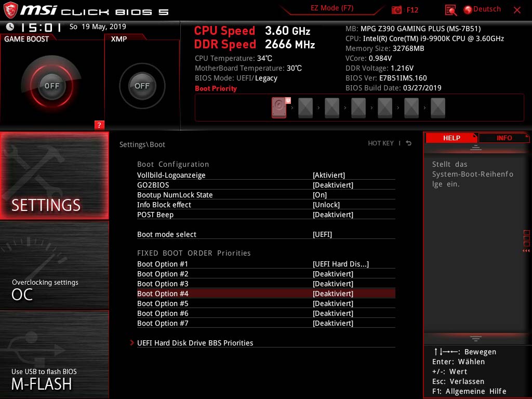Screen dimensions: 532x399
Task: Click the CPU Speed 3.60 GHz readout
Action: pyautogui.click(x=252, y=31)
